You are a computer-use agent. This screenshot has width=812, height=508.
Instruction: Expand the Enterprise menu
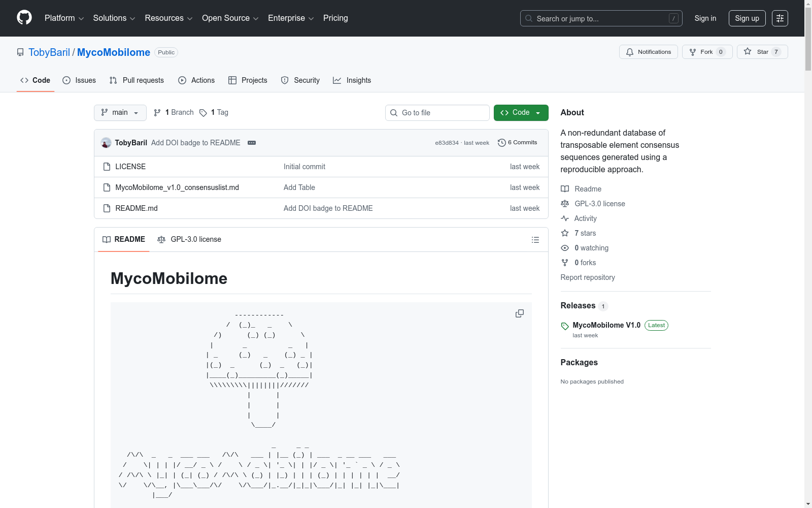(291, 18)
